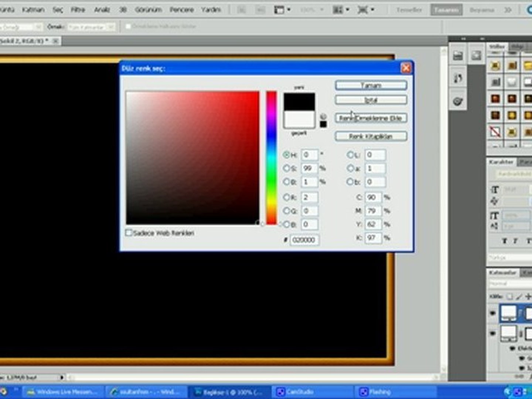Screen dimensions: 532x399
Task: Open the Pencere menu
Action: [181, 10]
